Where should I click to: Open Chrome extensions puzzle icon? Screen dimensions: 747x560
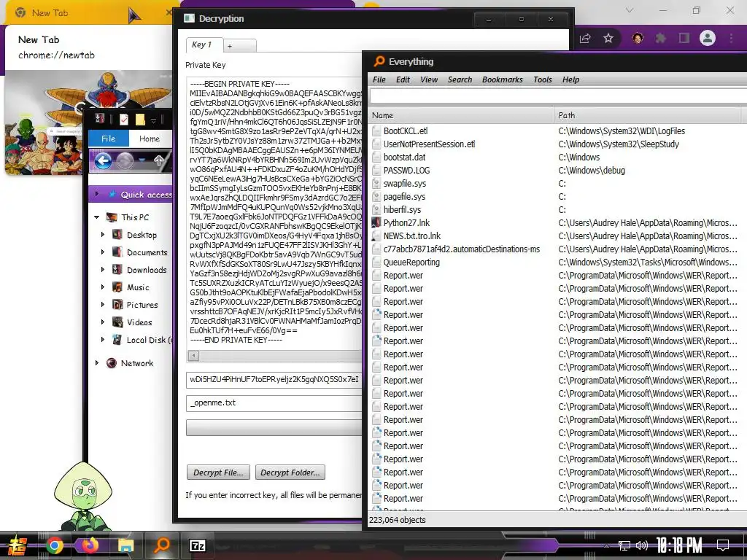click(661, 38)
